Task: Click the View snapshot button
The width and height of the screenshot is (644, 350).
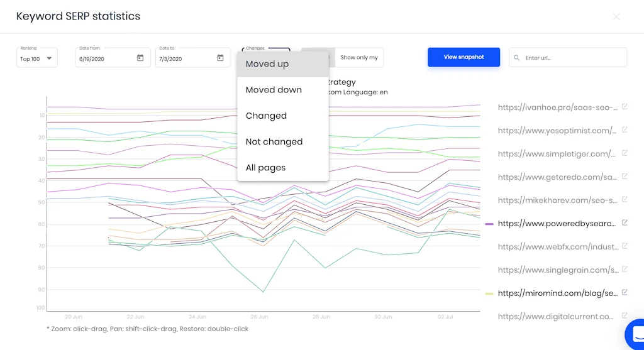Action: (464, 57)
